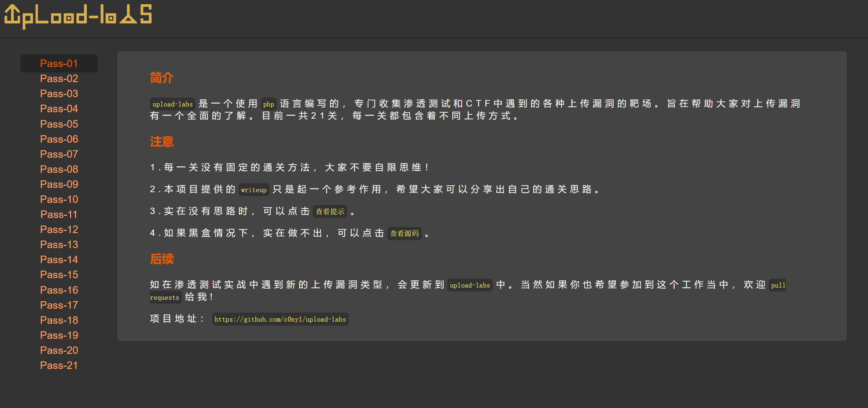Click the 简介 section heading

point(161,77)
